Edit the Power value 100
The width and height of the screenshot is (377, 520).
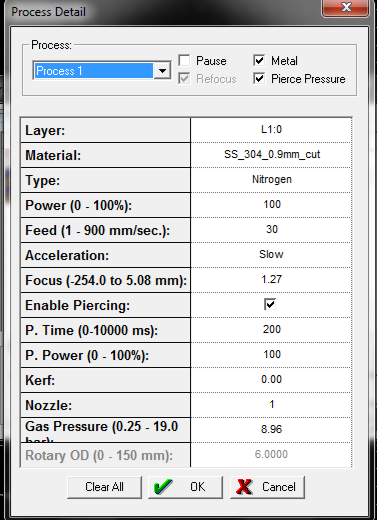[x=271, y=205]
